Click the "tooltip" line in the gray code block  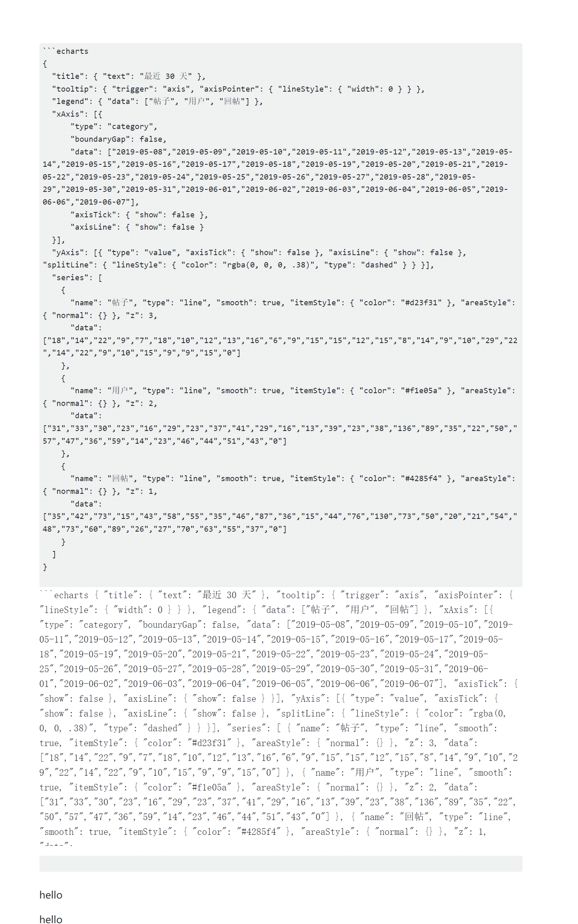click(238, 89)
